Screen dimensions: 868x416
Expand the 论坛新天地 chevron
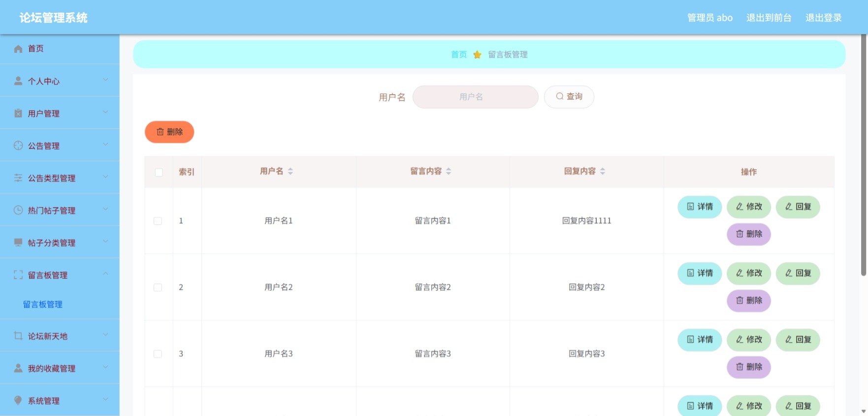pyautogui.click(x=105, y=335)
